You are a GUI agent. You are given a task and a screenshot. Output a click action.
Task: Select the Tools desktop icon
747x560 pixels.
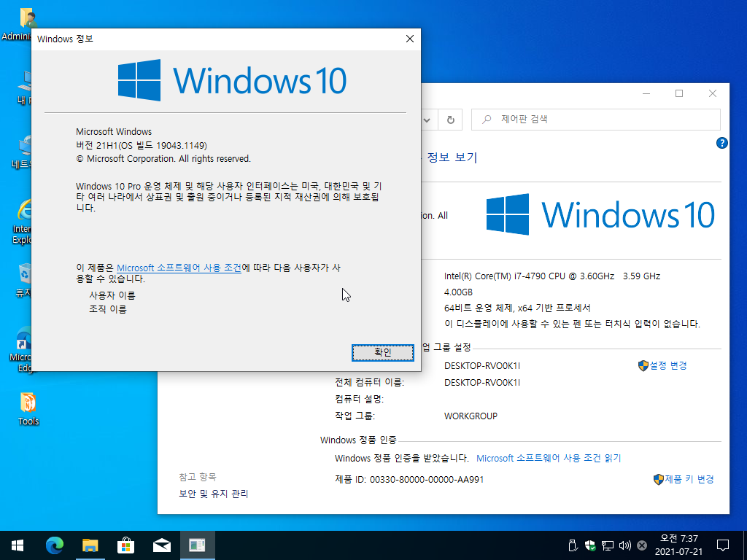[28, 408]
